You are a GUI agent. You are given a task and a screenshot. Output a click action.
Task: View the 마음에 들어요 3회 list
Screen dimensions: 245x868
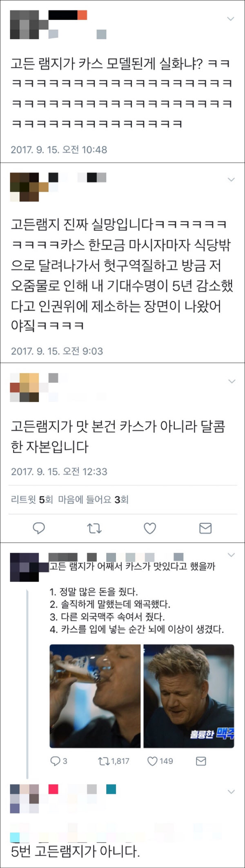(x=94, y=499)
